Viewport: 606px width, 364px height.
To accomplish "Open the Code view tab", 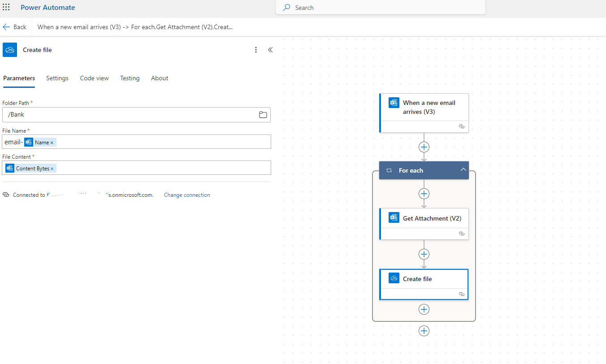I will 94,78.
